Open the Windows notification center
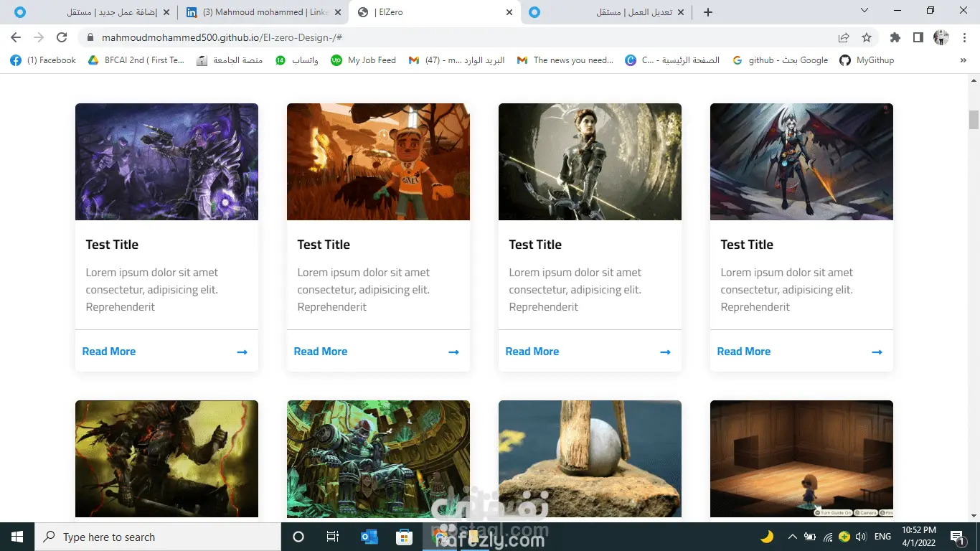980x551 pixels. point(956,537)
